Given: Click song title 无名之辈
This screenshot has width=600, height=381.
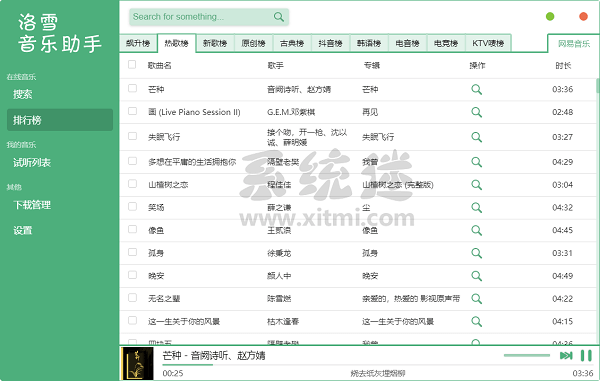Looking at the screenshot, I should (164, 298).
